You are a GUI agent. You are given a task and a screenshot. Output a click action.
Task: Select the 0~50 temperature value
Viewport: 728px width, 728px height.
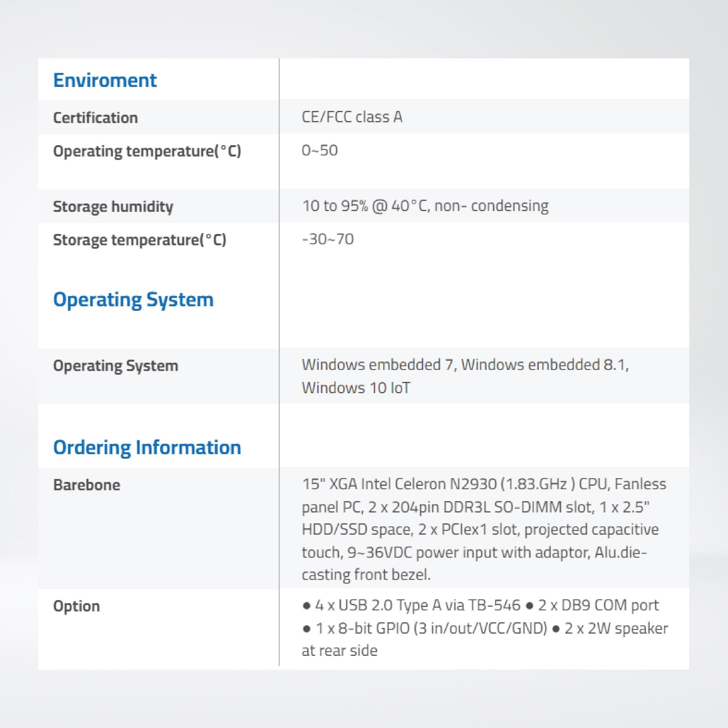pyautogui.click(x=320, y=150)
